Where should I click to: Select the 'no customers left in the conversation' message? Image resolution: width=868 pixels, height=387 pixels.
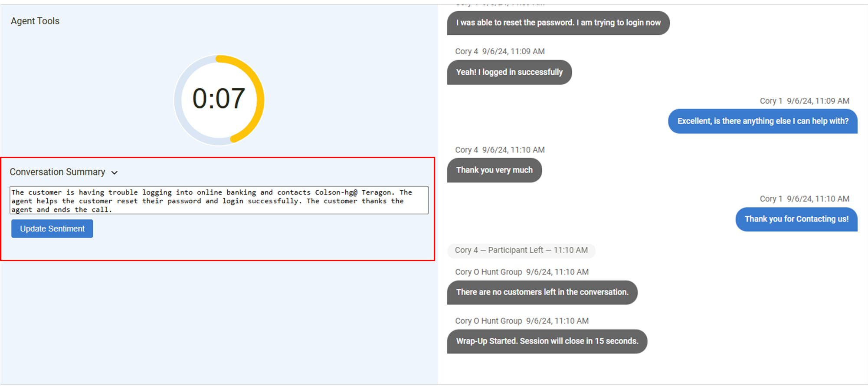click(x=542, y=292)
